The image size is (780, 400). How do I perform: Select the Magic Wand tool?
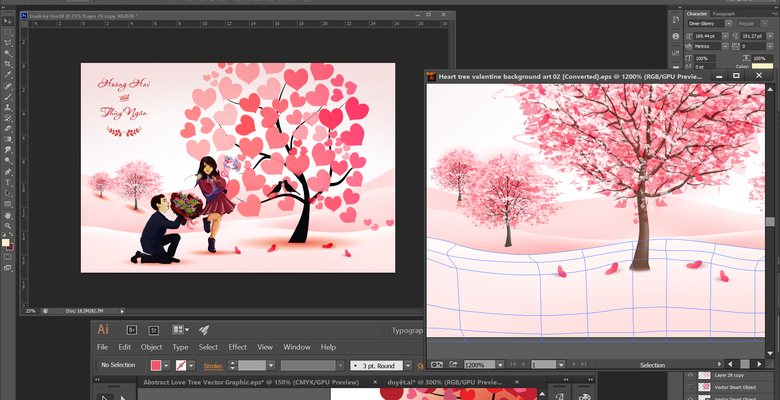(x=8, y=54)
